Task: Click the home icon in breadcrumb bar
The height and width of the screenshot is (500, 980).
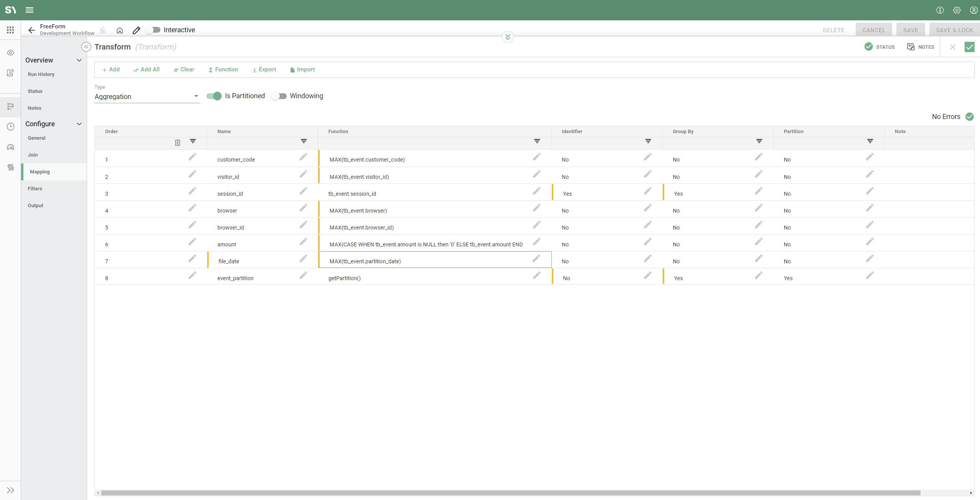Action: click(120, 30)
